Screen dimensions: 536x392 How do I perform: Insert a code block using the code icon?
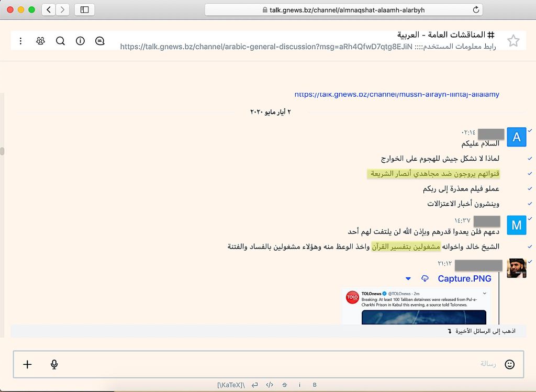[270, 384]
